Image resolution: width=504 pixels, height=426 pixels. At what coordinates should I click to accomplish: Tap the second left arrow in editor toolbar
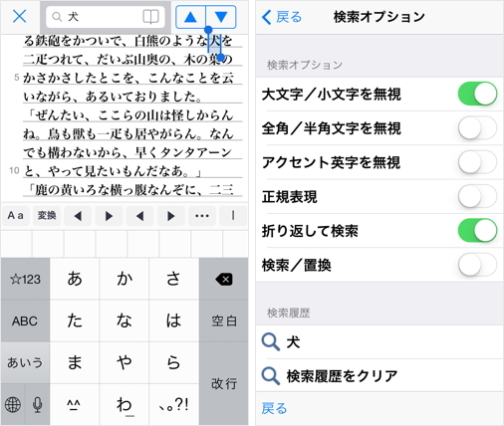tap(139, 216)
